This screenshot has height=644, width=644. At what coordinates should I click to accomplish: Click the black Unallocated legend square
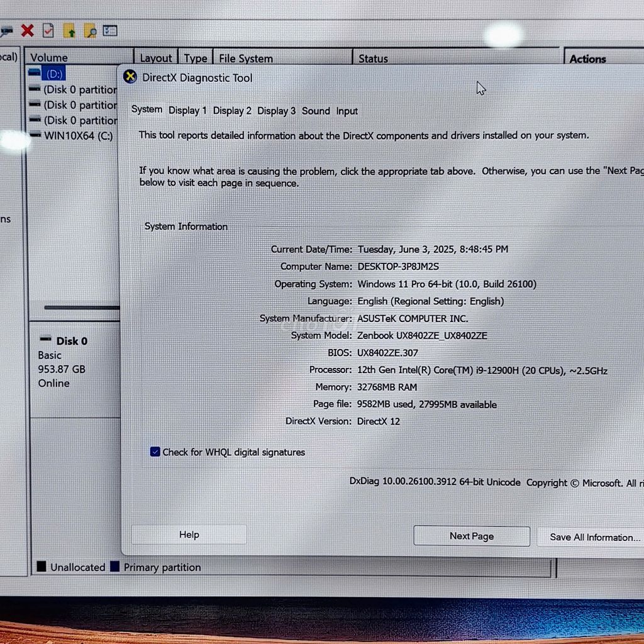coord(42,567)
